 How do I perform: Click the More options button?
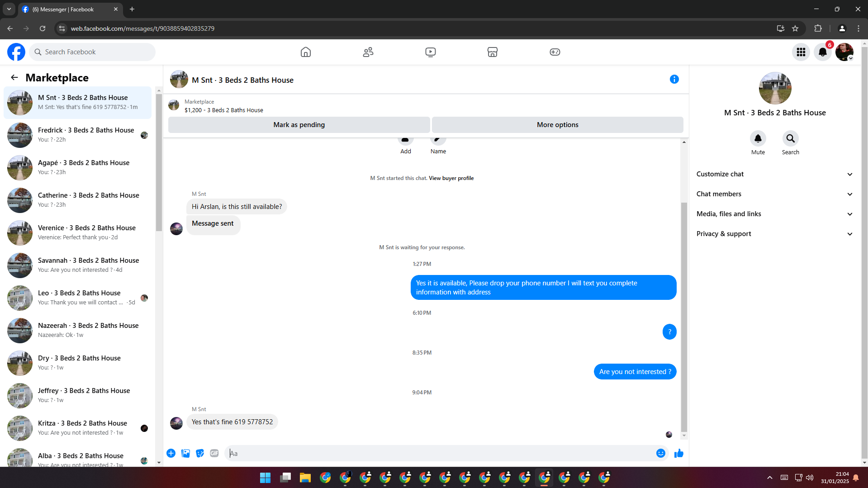click(x=558, y=125)
